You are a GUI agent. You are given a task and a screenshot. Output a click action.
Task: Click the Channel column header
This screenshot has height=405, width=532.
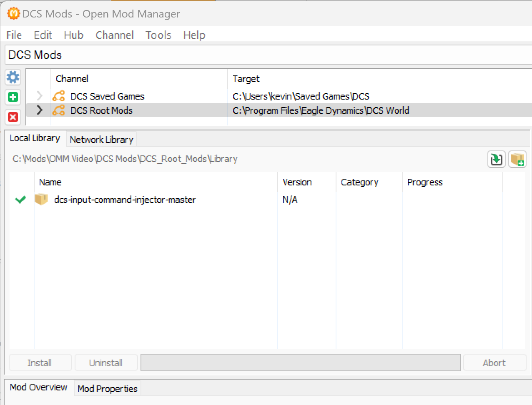click(x=139, y=79)
